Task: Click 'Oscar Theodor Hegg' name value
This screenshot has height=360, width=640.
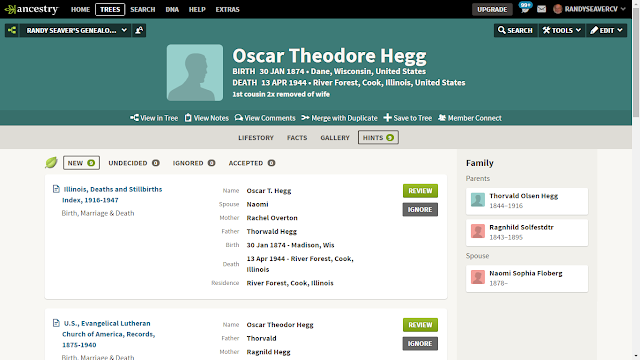Action: pos(280,325)
